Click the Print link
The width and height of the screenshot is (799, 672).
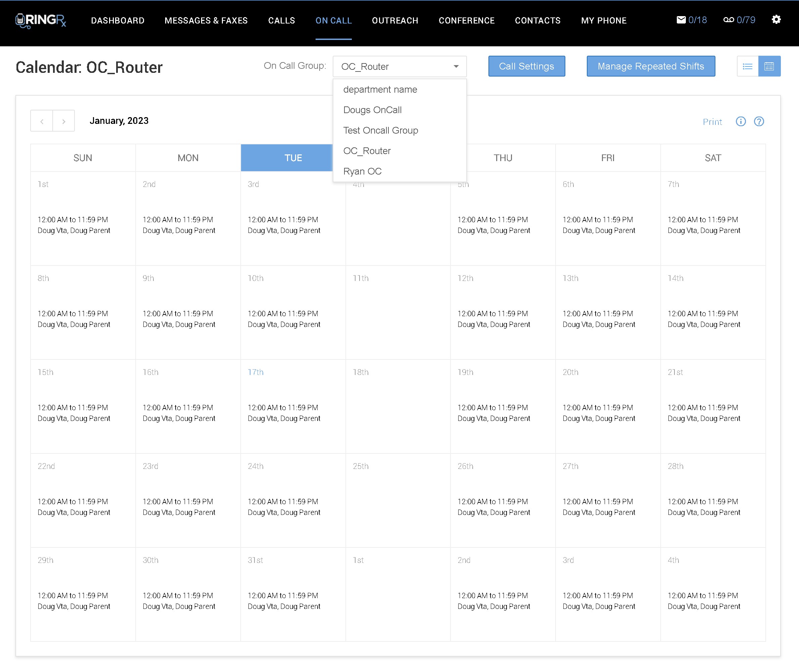click(x=712, y=122)
